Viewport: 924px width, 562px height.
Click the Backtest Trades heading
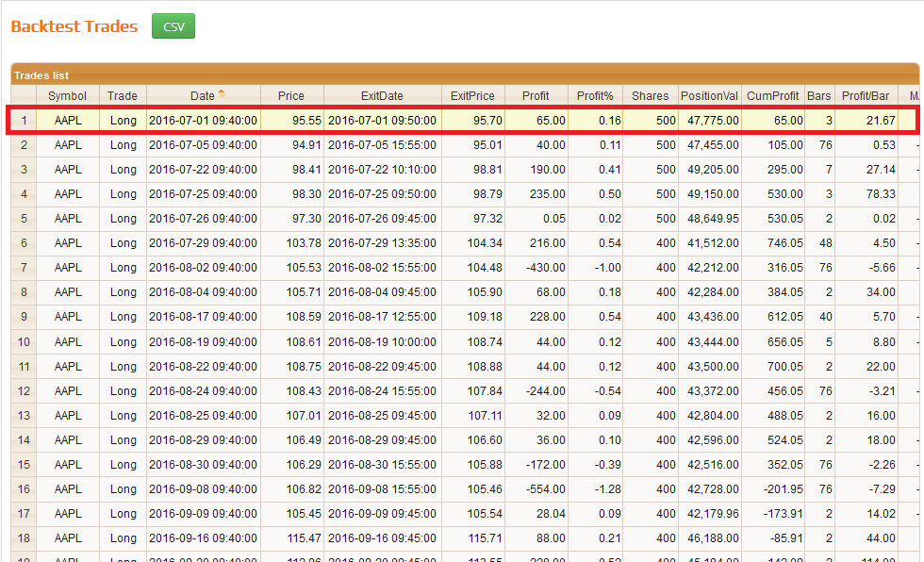point(74,26)
